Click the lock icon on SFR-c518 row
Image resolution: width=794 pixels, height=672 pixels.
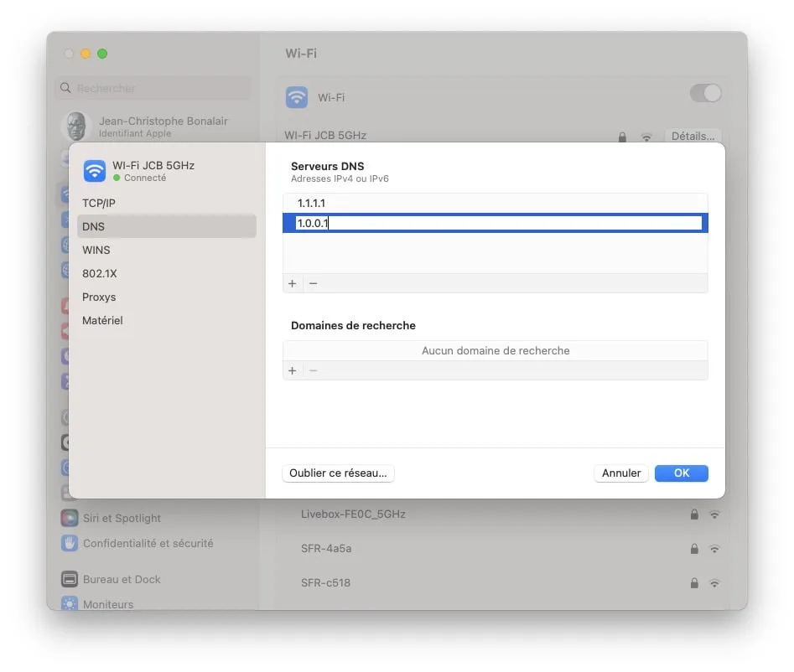(694, 583)
